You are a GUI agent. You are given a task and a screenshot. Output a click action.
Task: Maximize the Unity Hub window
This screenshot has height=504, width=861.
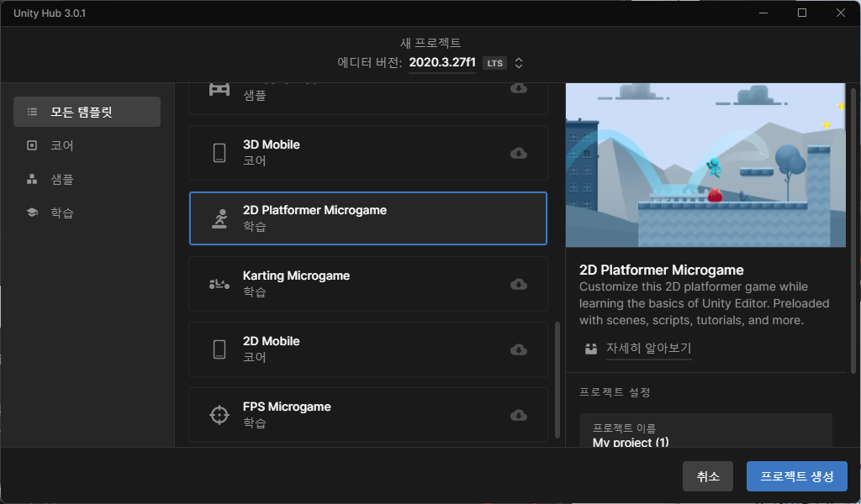click(x=801, y=13)
